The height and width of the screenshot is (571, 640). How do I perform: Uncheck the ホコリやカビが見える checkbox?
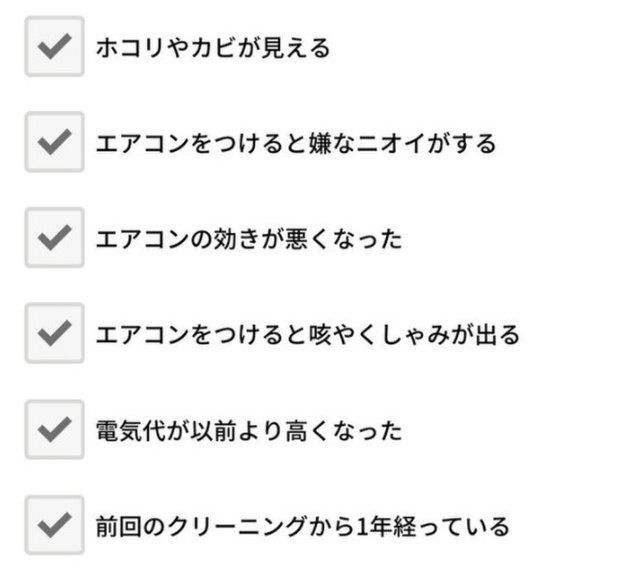(54, 46)
